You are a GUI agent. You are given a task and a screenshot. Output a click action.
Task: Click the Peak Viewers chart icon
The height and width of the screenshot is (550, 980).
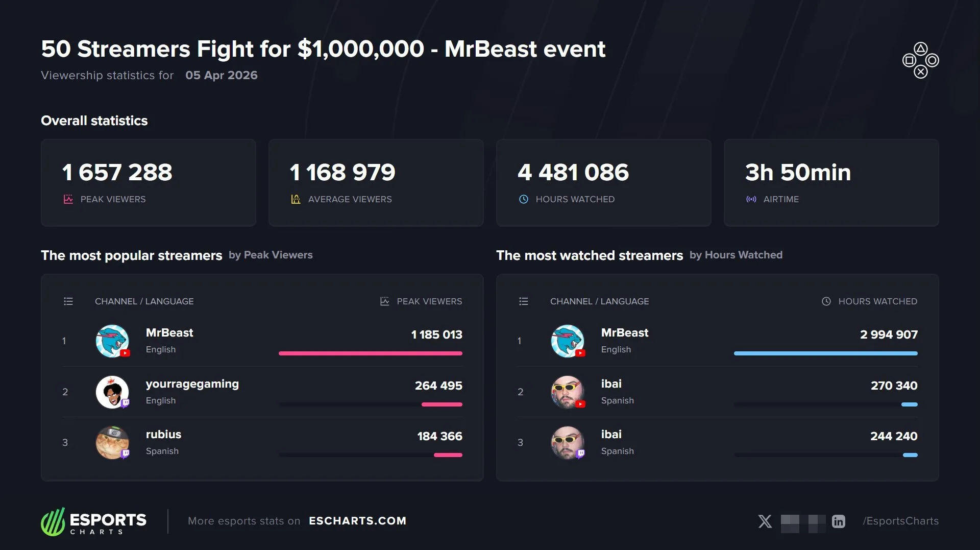[x=68, y=199]
